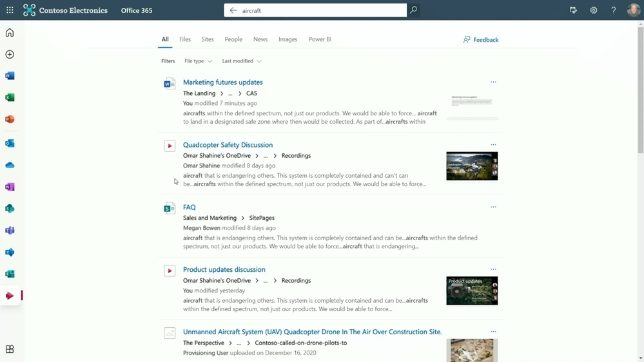Click the search magnifier button
This screenshot has height=362, width=644.
pyautogui.click(x=414, y=10)
